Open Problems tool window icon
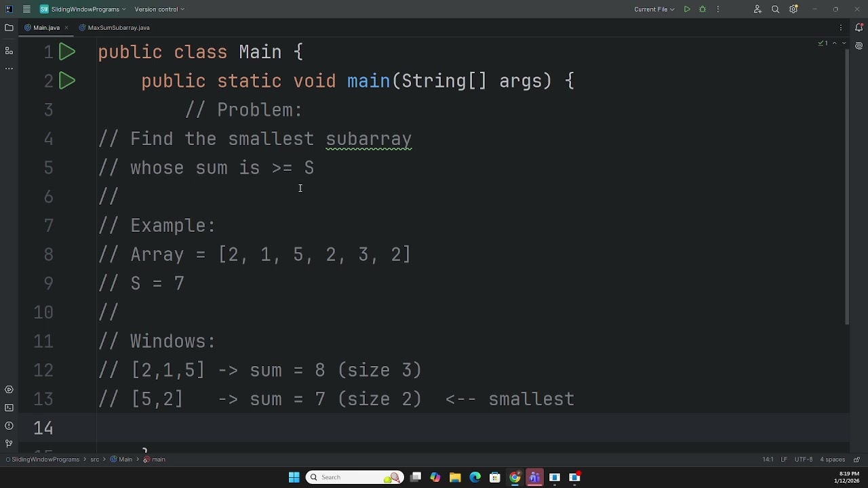Viewport: 868px width, 488px height. click(9, 426)
